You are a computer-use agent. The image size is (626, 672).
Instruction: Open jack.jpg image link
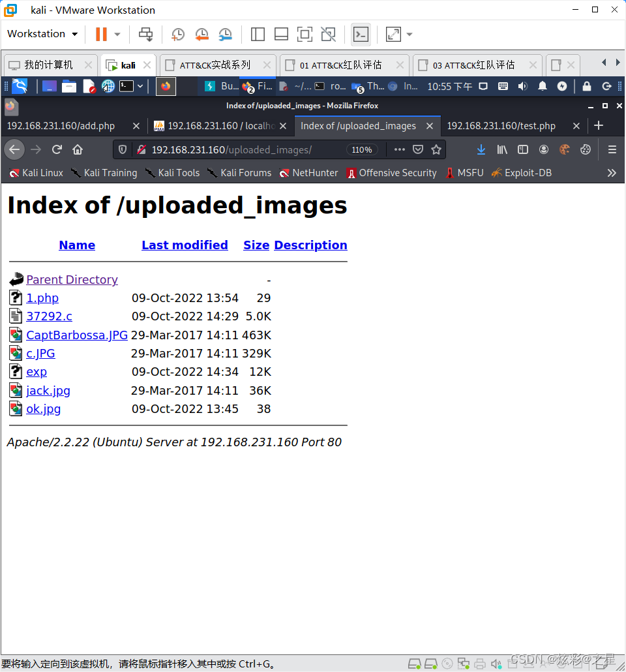(x=48, y=391)
